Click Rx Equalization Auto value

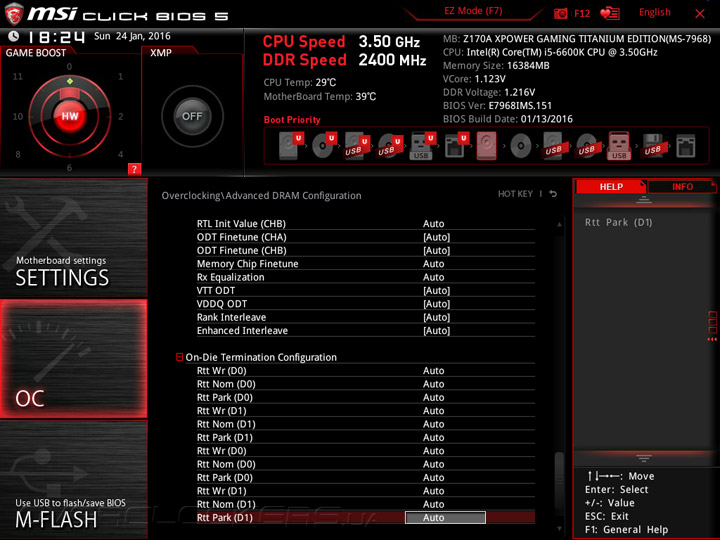pos(433,277)
